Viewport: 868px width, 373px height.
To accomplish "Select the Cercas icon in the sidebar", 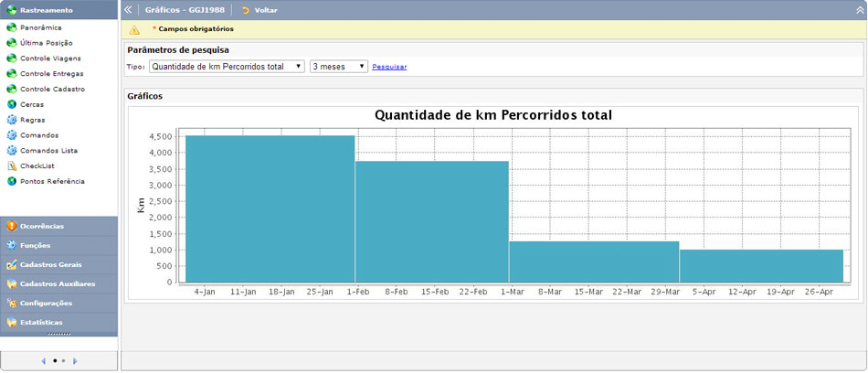I will pos(12,104).
